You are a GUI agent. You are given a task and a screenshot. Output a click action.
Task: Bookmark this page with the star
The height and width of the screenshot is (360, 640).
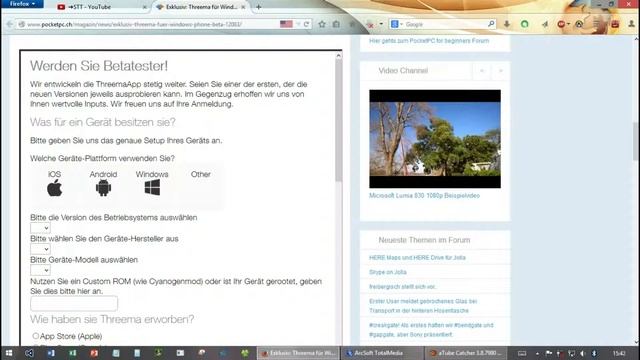[x=322, y=24]
